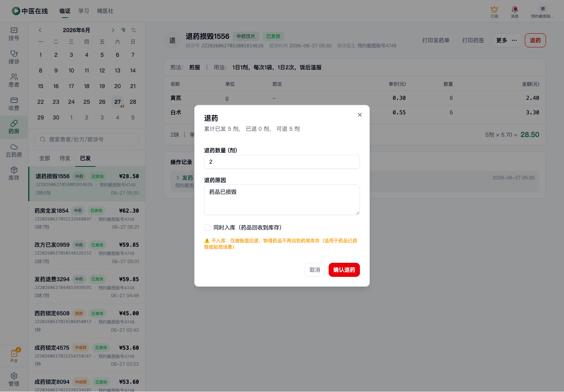Click 打印发药单 button
The width and height of the screenshot is (564, 392).
pos(436,40)
